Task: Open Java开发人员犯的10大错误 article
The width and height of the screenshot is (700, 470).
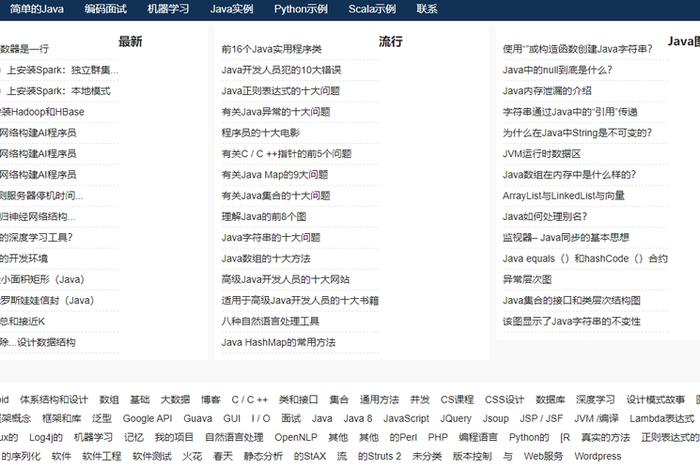Action: (281, 70)
